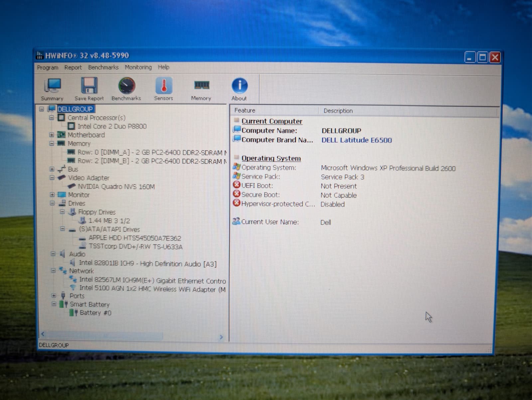
Task: Expand the Bus node
Action: [x=52, y=169]
